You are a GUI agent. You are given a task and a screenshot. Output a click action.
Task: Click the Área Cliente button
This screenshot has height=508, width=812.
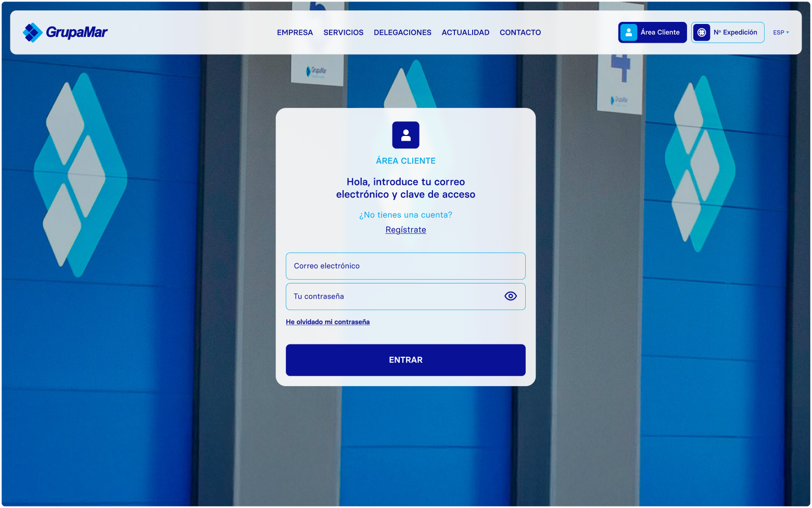click(652, 32)
